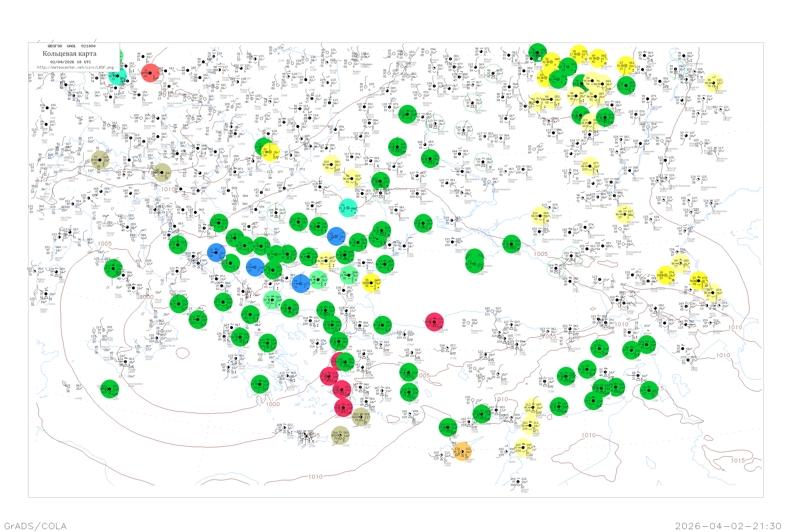Viewport: 798px width, 532px height.
Task: Select the khaki circle for station 16765
Action: point(340,435)
